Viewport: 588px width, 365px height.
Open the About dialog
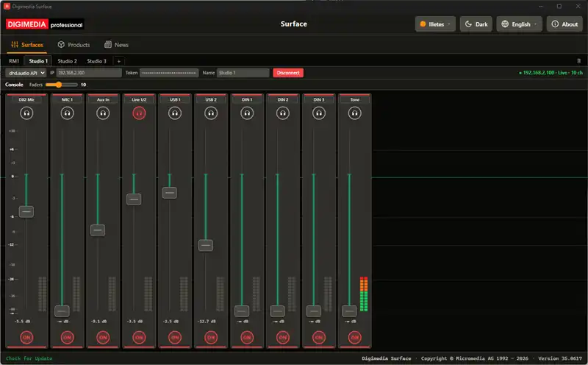coord(564,24)
